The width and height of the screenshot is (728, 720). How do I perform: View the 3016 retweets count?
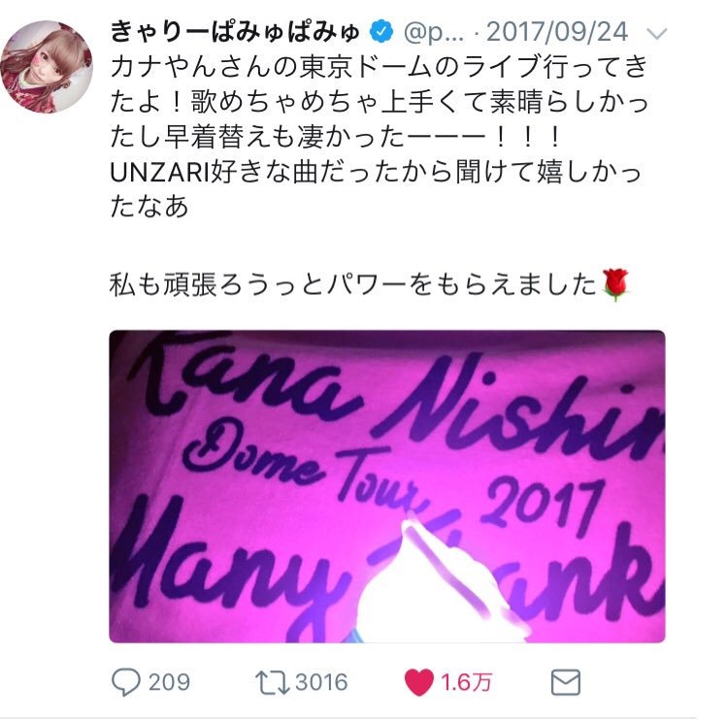pos(321,682)
